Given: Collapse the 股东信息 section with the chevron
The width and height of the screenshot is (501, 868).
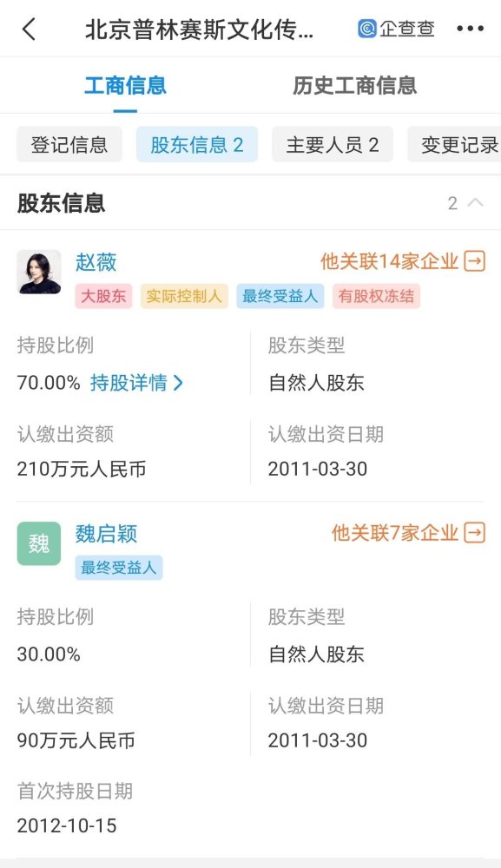Looking at the screenshot, I should tap(476, 202).
